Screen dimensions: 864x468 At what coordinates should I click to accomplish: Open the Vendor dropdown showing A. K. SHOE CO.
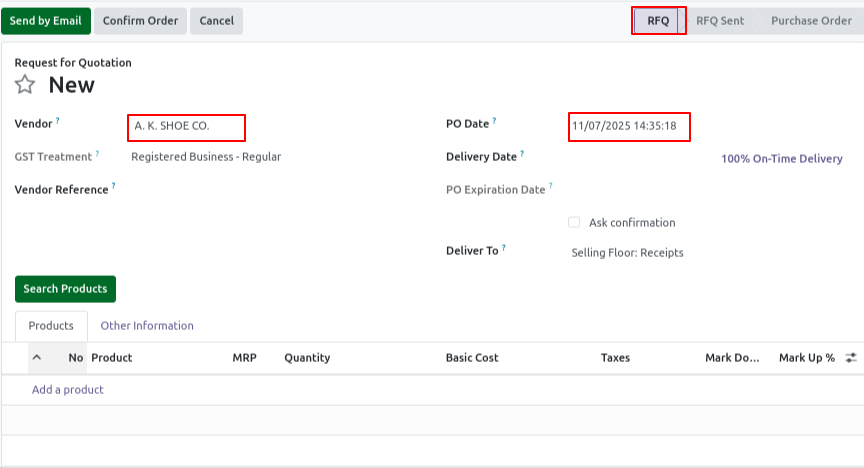[186, 127]
